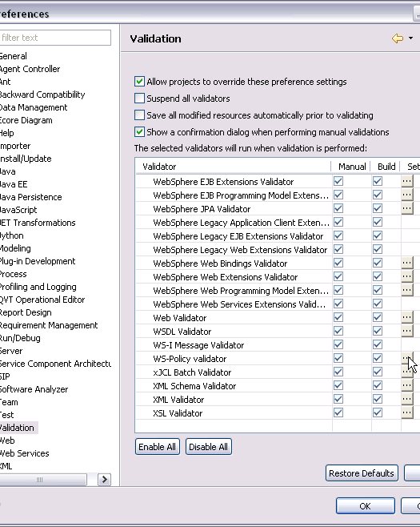
Task: Select Profiling and Logging preference category
Action: tap(38, 287)
